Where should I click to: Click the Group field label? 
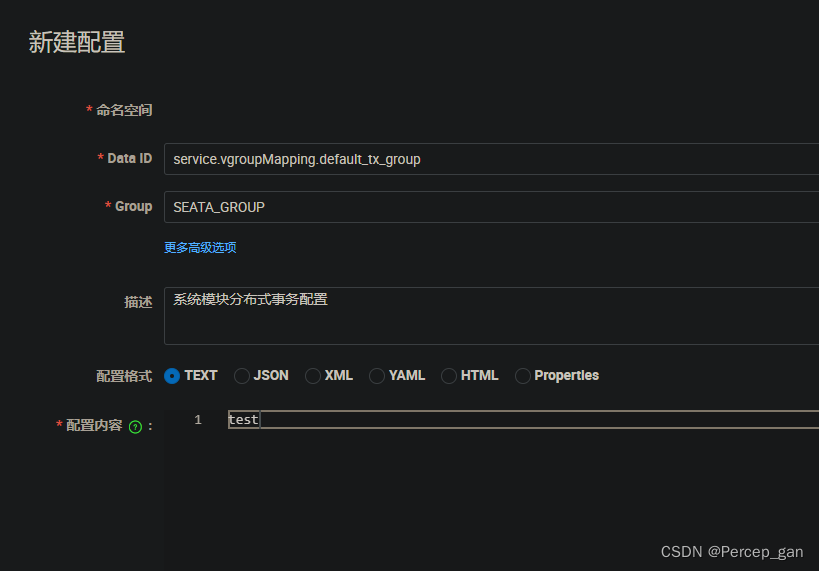point(133,206)
